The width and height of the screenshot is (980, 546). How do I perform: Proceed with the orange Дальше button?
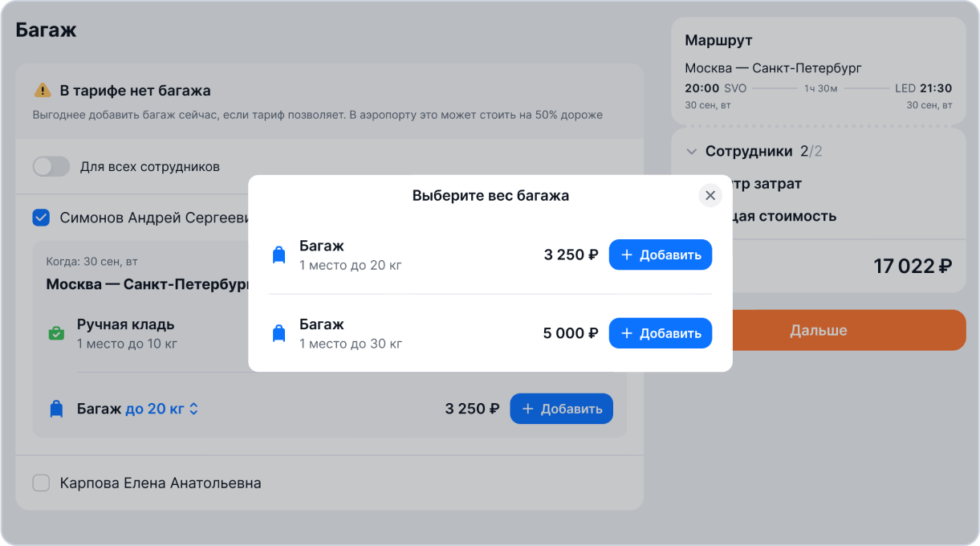pos(819,330)
